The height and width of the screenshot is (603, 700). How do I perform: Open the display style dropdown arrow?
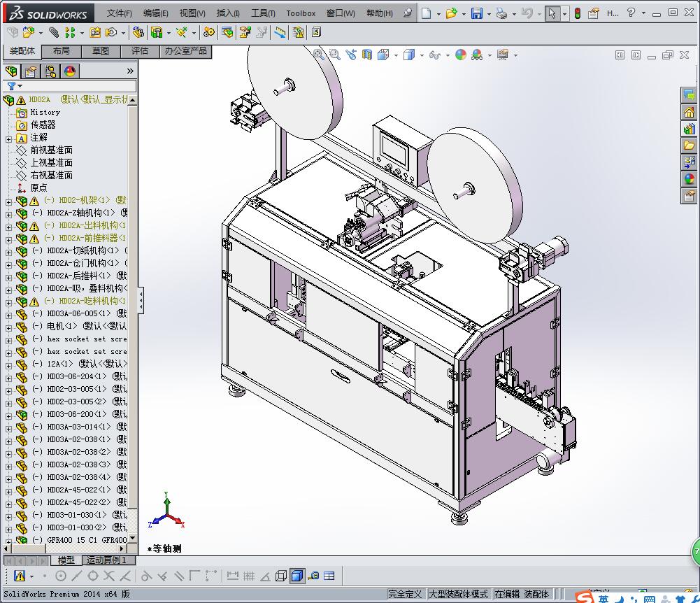coord(421,55)
